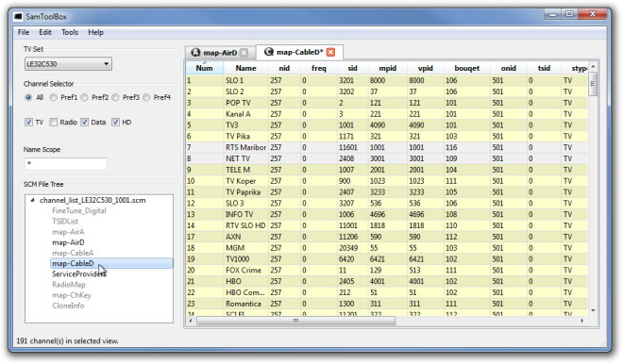Close the map-CableD tab with its red X
Viewport: 623px width, 364px height.
click(330, 52)
